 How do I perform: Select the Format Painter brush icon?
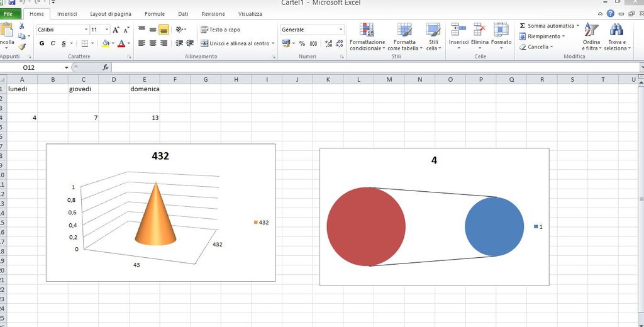22,47
